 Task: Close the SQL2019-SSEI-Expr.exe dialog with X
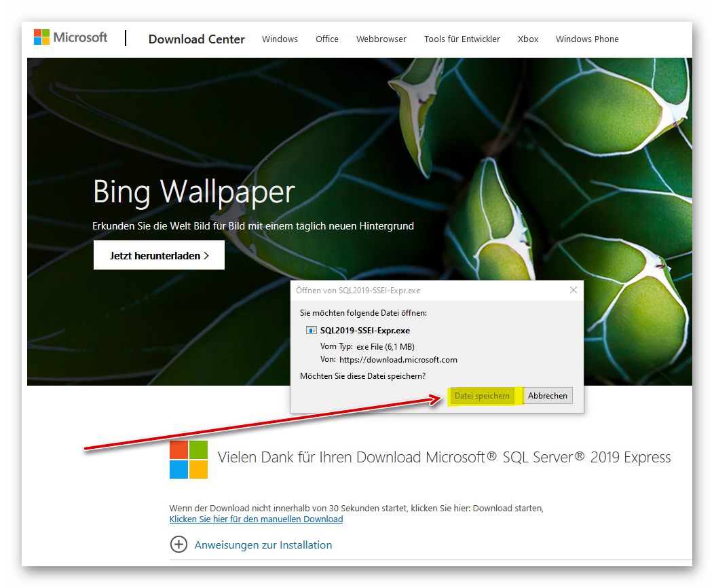574,290
